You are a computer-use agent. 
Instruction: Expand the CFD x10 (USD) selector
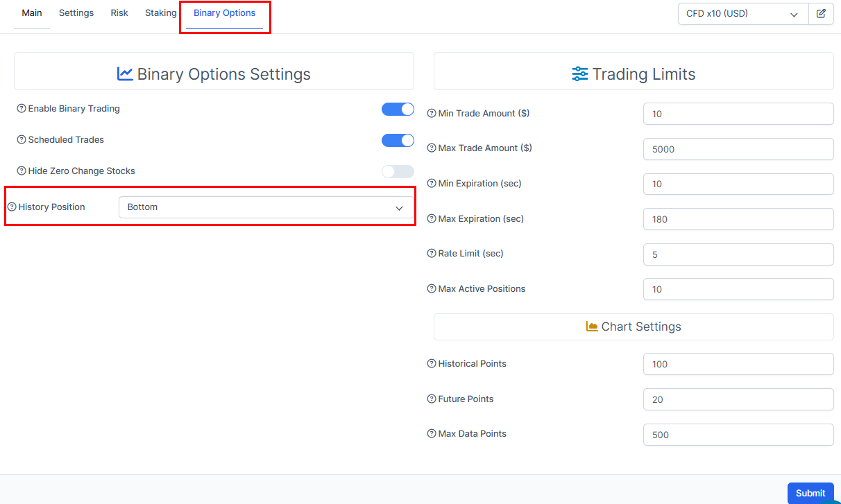pyautogui.click(x=742, y=14)
